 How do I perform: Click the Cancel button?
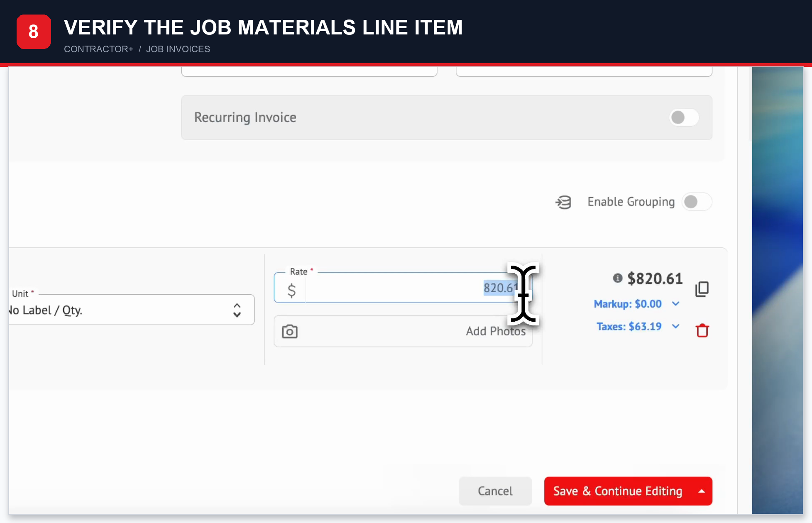point(495,491)
